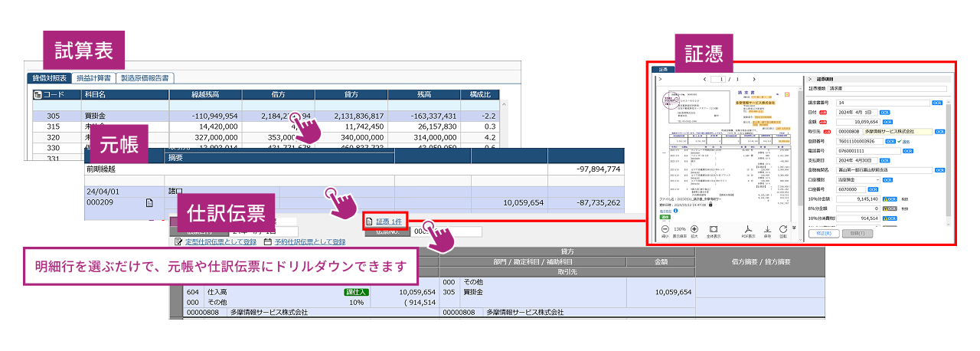Click the 請求書番号 field showing 14
Image resolution: width=980 pixels, height=351 pixels.
click(x=883, y=103)
